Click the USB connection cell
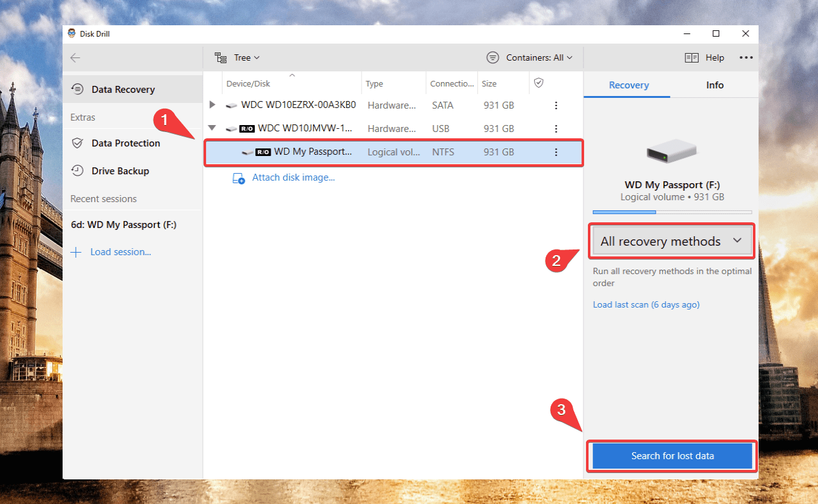 click(x=441, y=129)
